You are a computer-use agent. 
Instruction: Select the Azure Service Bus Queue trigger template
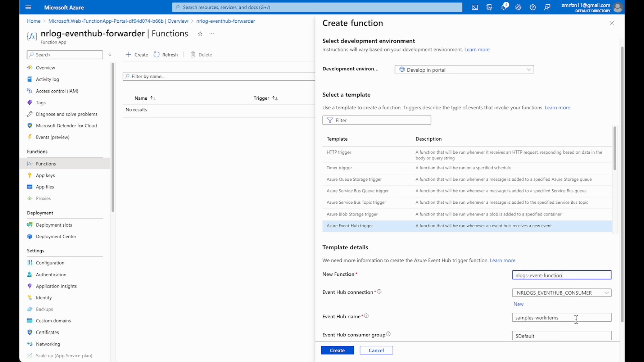coord(467,191)
